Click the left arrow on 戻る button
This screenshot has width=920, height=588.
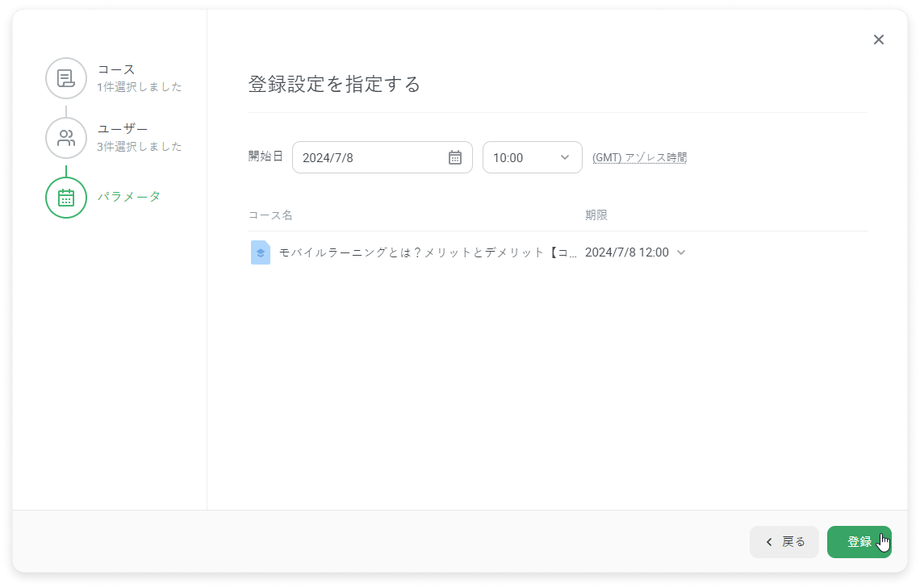tap(769, 542)
